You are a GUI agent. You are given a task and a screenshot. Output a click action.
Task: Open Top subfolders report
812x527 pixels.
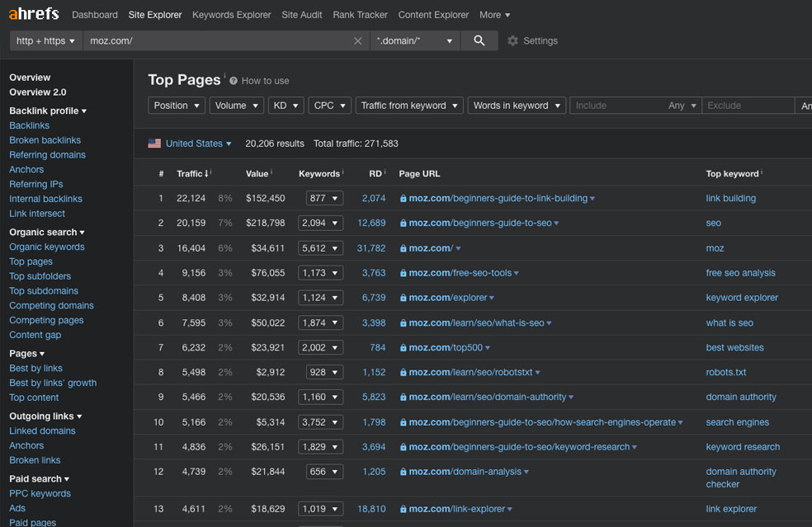point(40,276)
